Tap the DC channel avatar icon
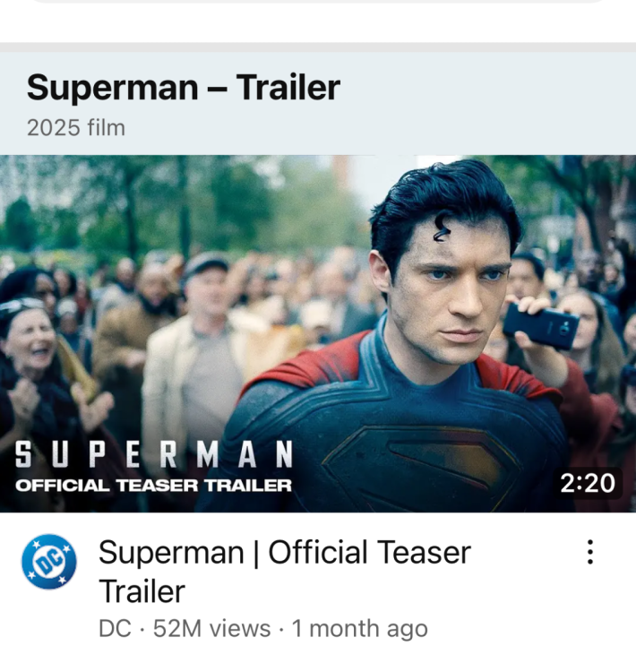 pyautogui.click(x=48, y=562)
